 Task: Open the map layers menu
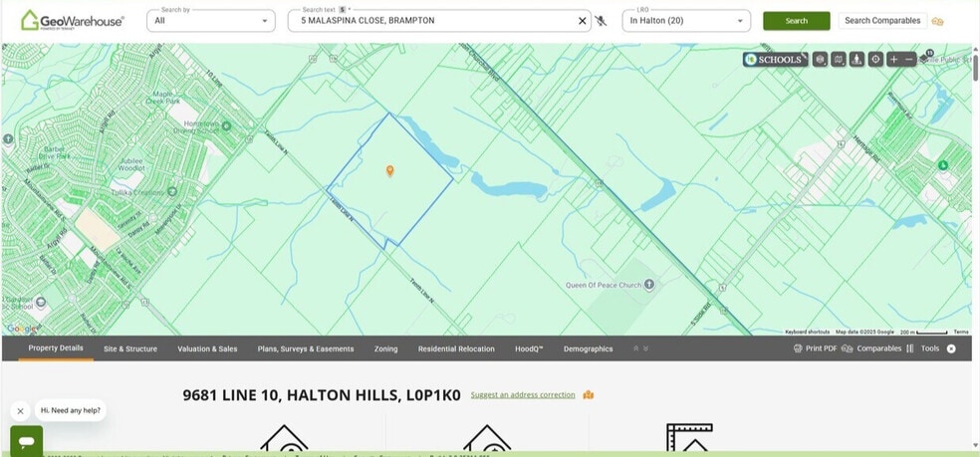[x=820, y=60]
